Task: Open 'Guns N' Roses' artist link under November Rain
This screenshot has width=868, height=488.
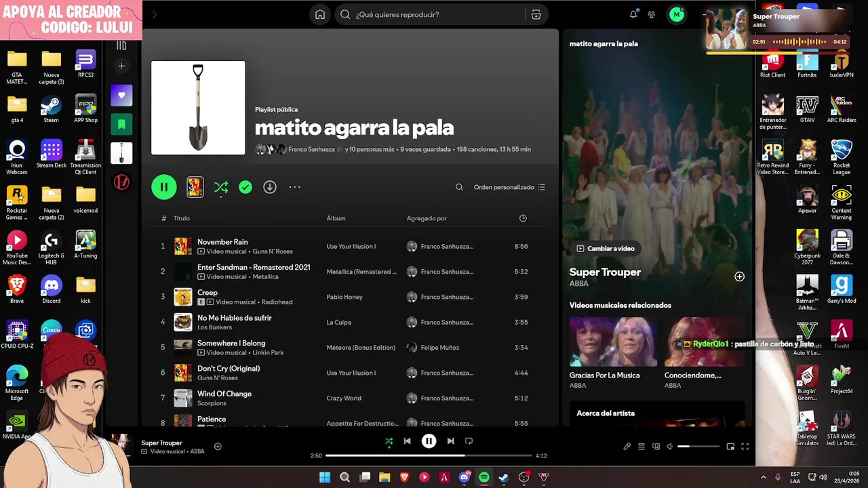Action: click(273, 251)
